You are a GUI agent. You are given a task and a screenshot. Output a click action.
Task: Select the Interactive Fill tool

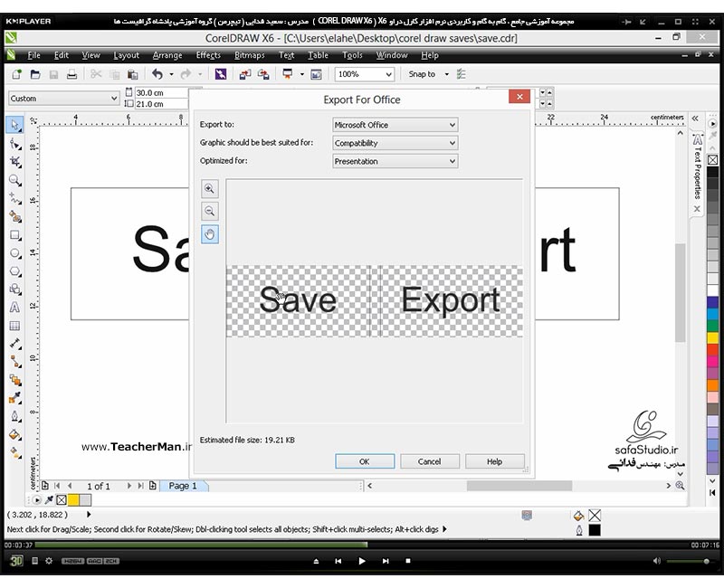(x=14, y=453)
